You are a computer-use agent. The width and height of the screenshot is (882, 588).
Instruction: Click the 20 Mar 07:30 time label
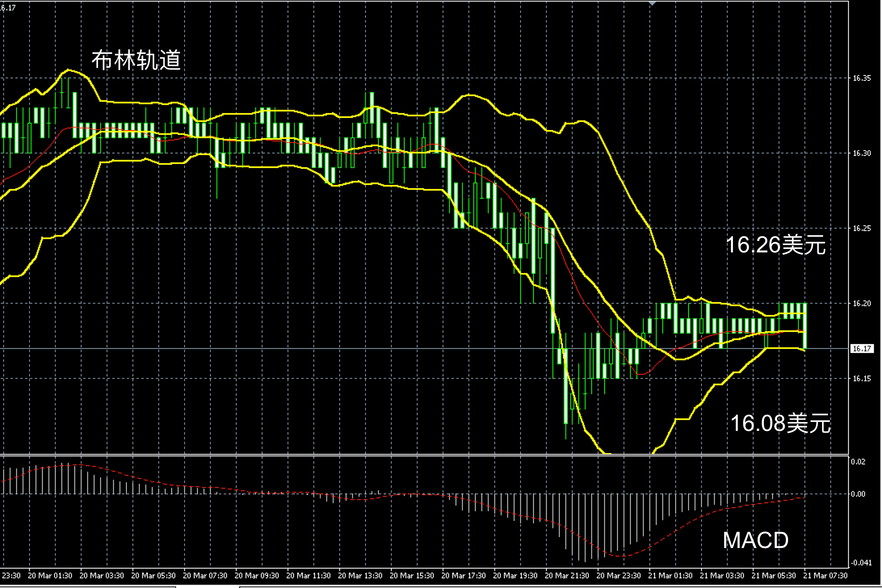(x=205, y=575)
